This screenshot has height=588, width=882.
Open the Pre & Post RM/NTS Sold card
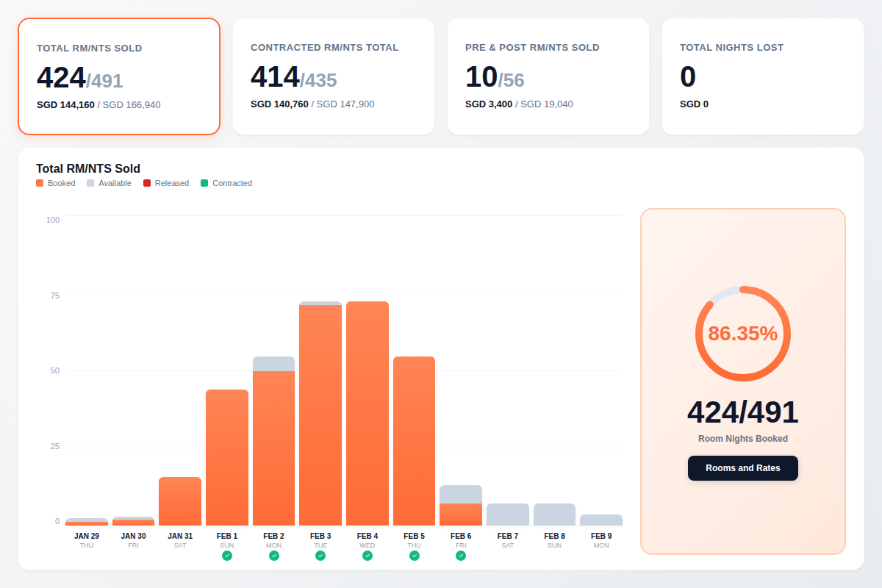tap(548, 76)
